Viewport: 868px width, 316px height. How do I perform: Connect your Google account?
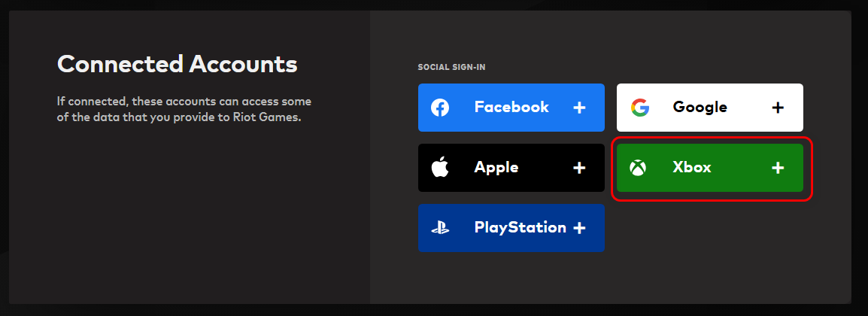click(x=778, y=108)
